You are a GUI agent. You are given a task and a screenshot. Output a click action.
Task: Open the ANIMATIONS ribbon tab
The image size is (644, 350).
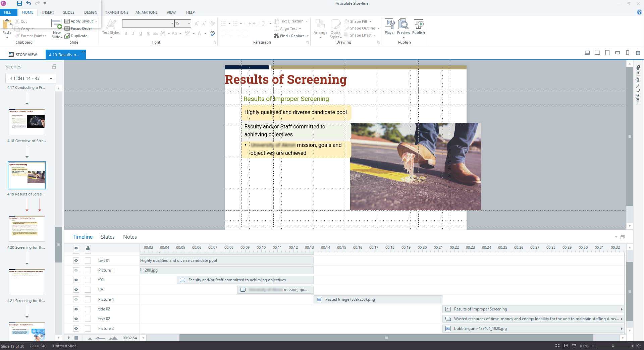pos(147,12)
